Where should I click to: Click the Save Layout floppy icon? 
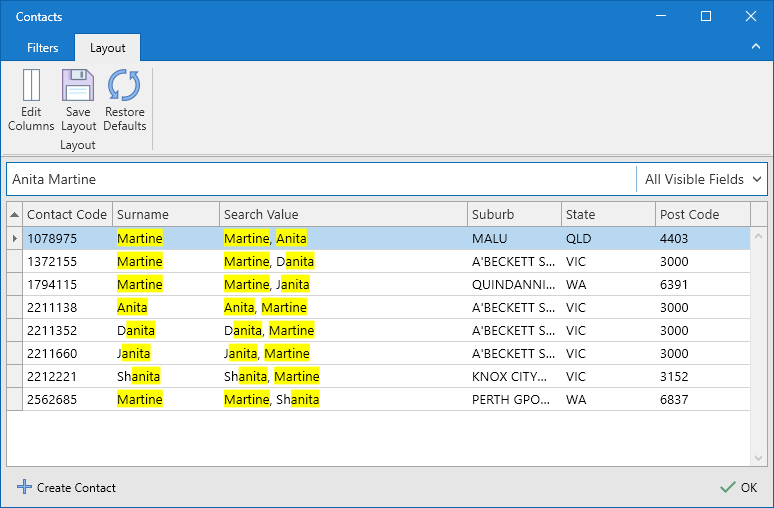coord(78,85)
